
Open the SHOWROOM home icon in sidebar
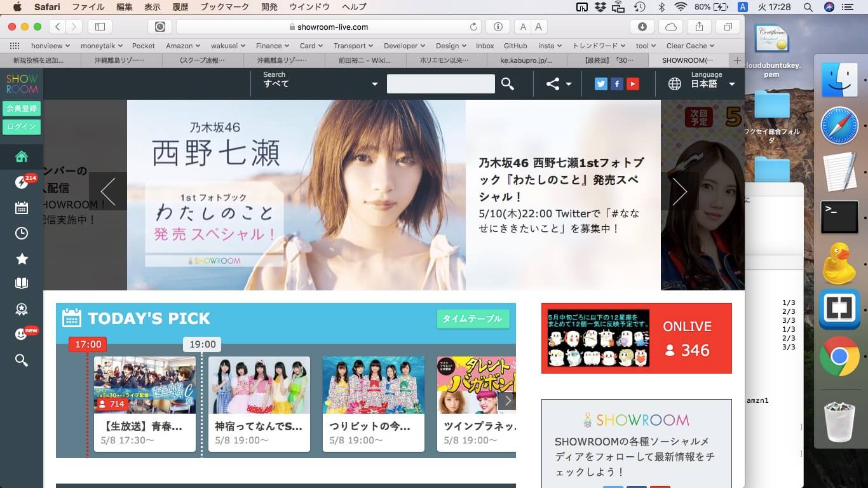pos(22,156)
